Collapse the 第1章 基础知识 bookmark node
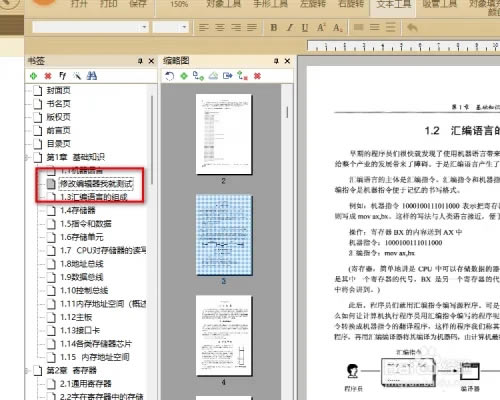Viewport: 500px width, 400px height. coord(26,157)
